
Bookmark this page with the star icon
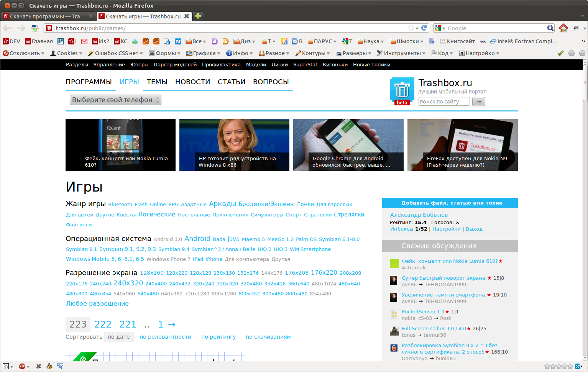(x=411, y=28)
